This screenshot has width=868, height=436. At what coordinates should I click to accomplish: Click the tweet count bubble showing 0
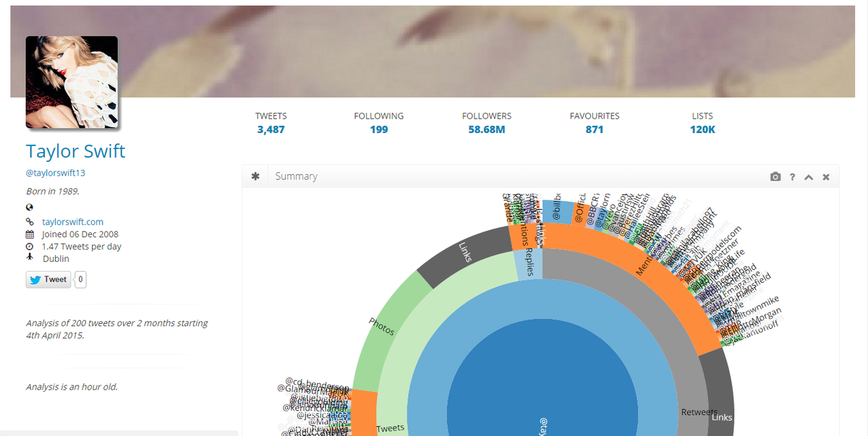pos(80,279)
